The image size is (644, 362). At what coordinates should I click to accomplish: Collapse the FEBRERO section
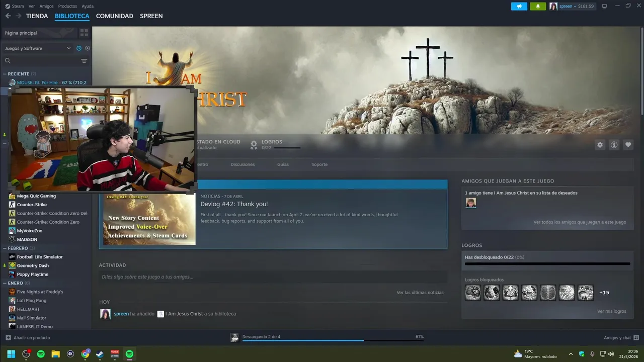point(5,248)
